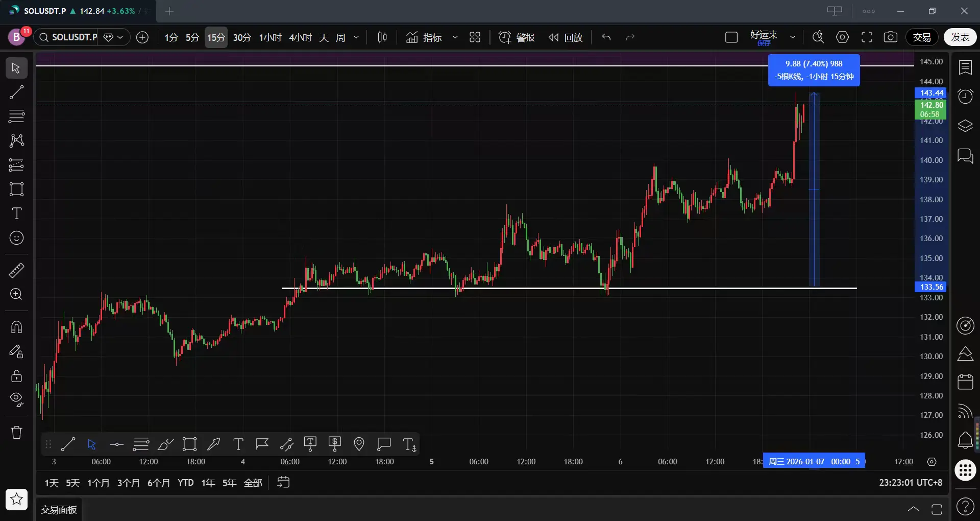980x521 pixels.
Task: Set date range to 1个月
Action: tap(99, 483)
